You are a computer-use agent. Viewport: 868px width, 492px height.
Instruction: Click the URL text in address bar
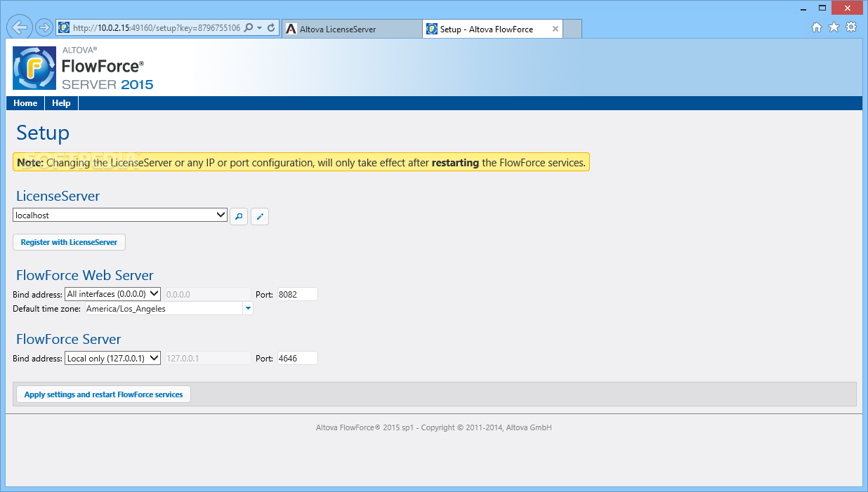(157, 28)
